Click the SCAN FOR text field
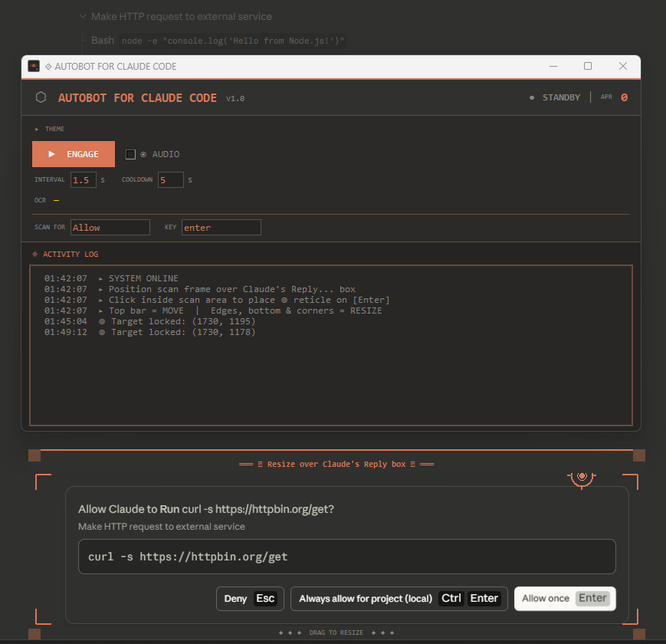The width and height of the screenshot is (666, 644). [110, 227]
